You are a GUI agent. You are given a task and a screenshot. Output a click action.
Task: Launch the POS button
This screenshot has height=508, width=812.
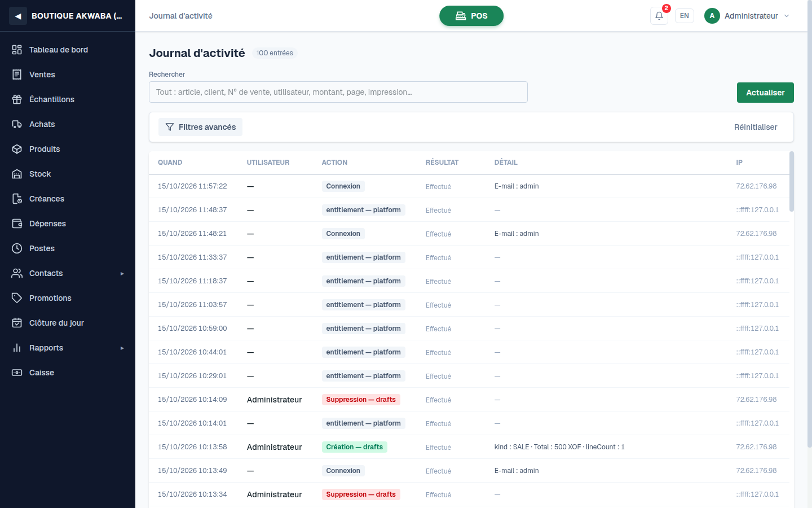471,16
